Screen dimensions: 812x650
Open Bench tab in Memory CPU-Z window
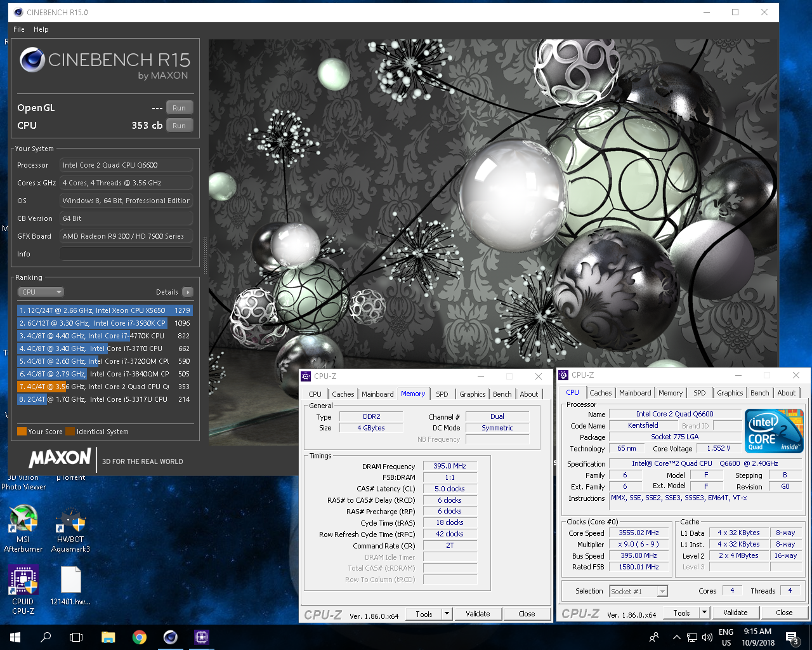(x=502, y=394)
